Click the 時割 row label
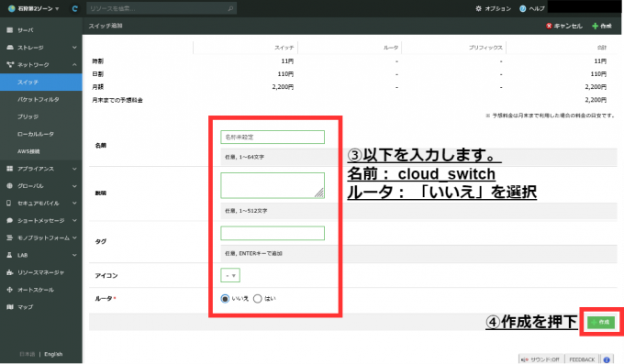The image size is (624, 364). pos(97,61)
